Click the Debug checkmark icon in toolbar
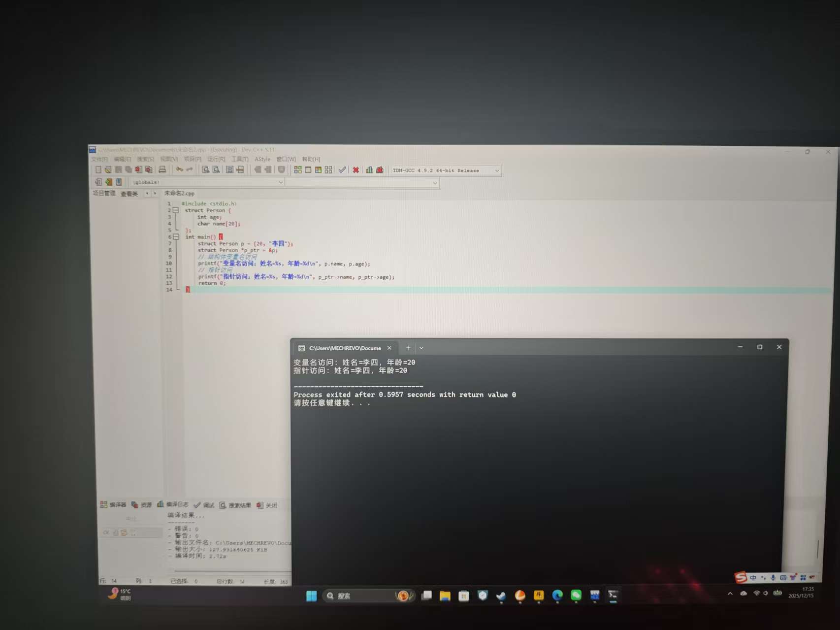The height and width of the screenshot is (630, 840). 342,169
